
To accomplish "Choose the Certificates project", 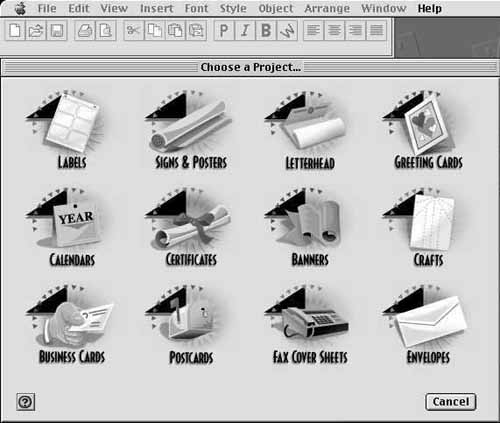I will point(190,227).
